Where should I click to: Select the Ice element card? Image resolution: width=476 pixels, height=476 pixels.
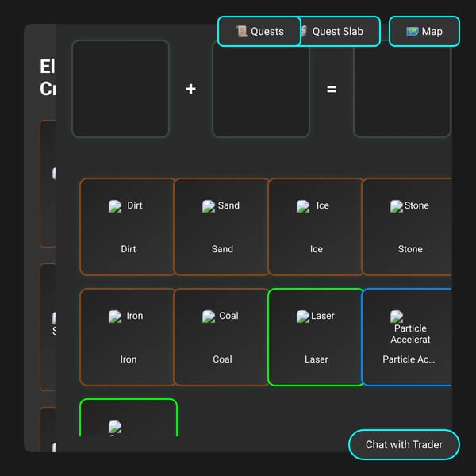(316, 227)
